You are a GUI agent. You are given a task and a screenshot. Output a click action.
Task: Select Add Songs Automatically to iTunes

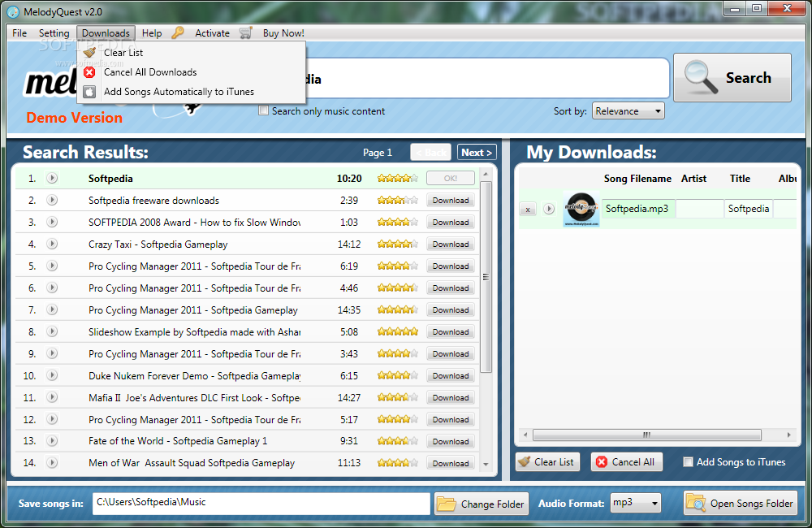click(x=191, y=92)
